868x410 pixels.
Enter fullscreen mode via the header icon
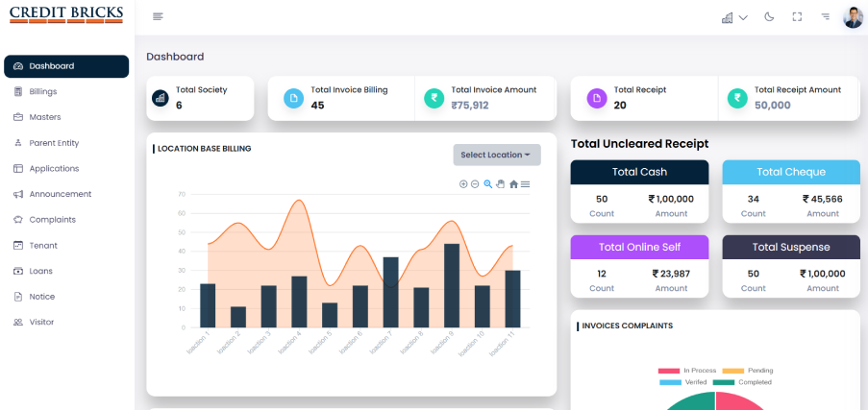(x=797, y=16)
